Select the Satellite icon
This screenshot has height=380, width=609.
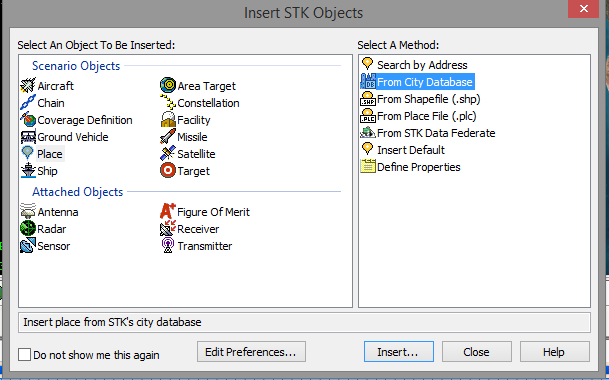pyautogui.click(x=168, y=153)
